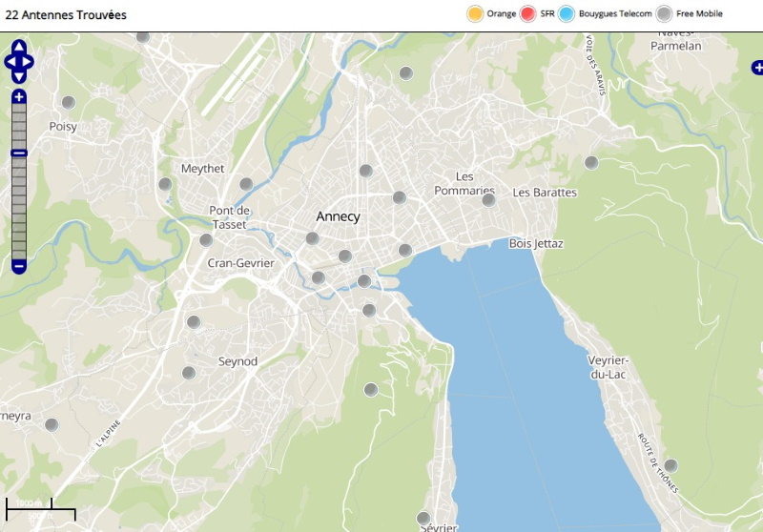The width and height of the screenshot is (763, 532).
Task: Toggle the Free Mobile filter
Action: click(x=665, y=13)
